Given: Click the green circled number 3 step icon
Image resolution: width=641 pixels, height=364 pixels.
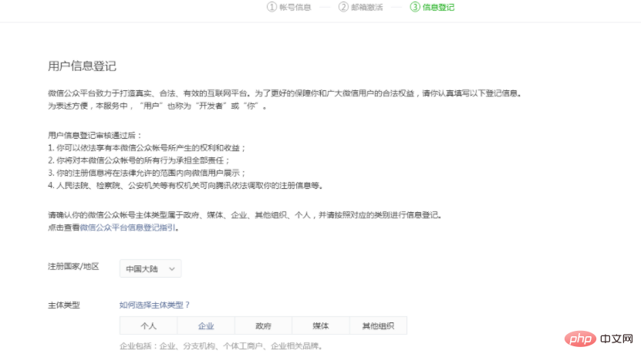Looking at the screenshot, I should tap(415, 7).
